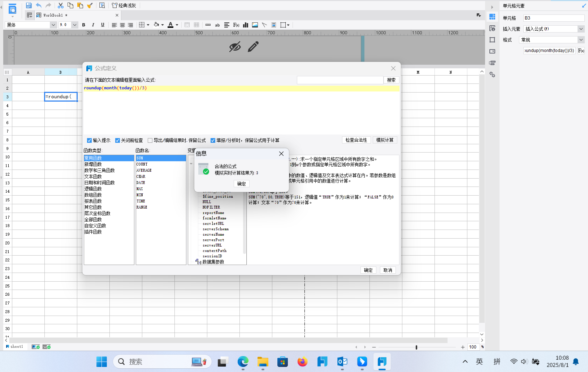Open Firefox from taskbar
Screen dimensions: 588x372
pos(303,362)
